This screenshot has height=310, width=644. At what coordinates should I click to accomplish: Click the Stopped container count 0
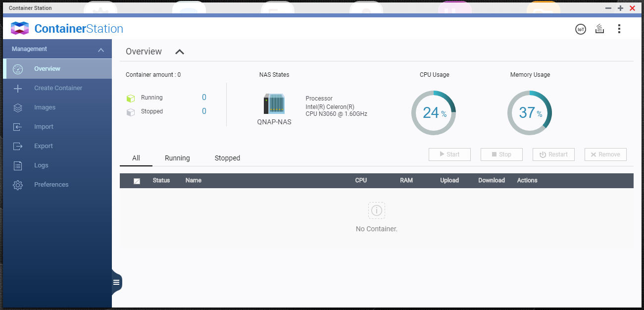[x=204, y=111]
